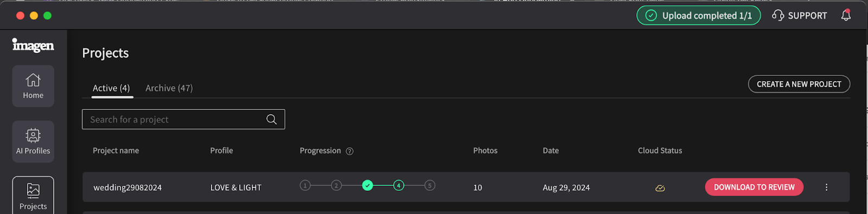The width and height of the screenshot is (868, 214).
Task: Open the AI Profiles sidebar section
Action: (33, 141)
